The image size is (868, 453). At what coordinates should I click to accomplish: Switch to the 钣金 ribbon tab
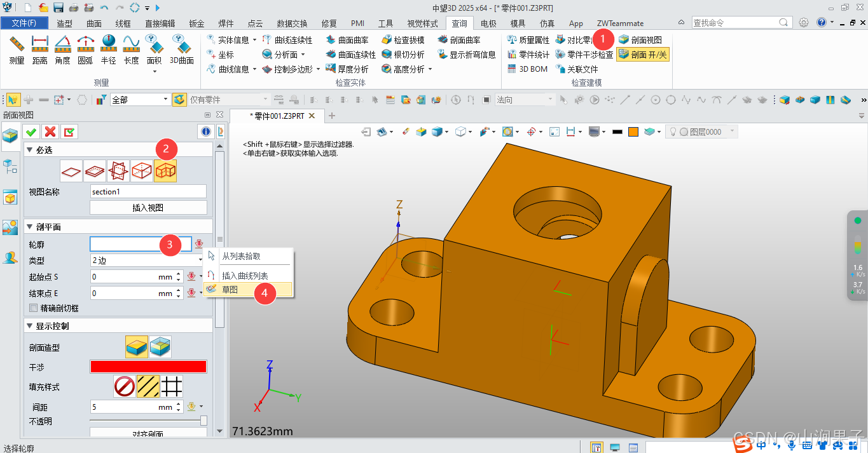(x=196, y=24)
